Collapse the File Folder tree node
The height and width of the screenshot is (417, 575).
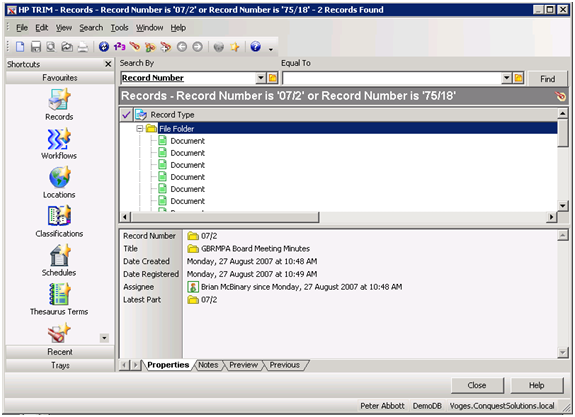pyautogui.click(x=139, y=128)
